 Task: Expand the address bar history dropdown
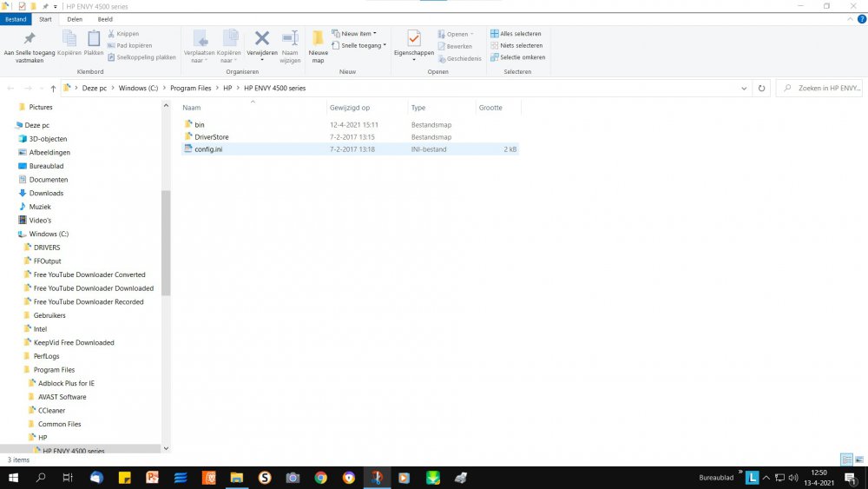tap(744, 88)
